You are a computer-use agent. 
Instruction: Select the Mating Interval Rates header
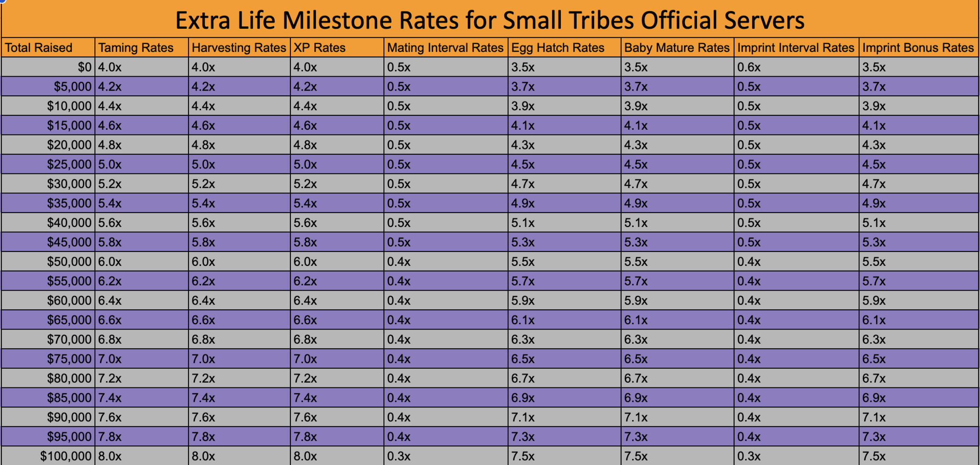[x=445, y=48]
